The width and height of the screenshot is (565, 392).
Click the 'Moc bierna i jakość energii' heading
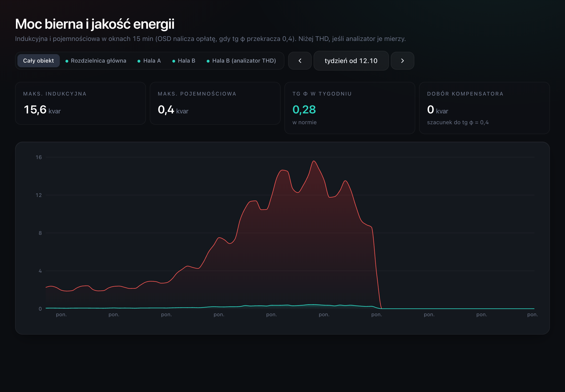[95, 24]
